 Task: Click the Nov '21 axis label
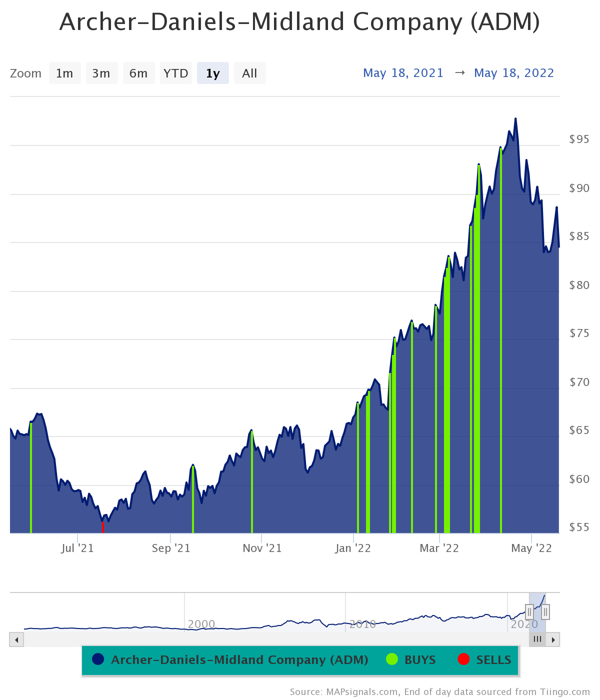pyautogui.click(x=262, y=548)
